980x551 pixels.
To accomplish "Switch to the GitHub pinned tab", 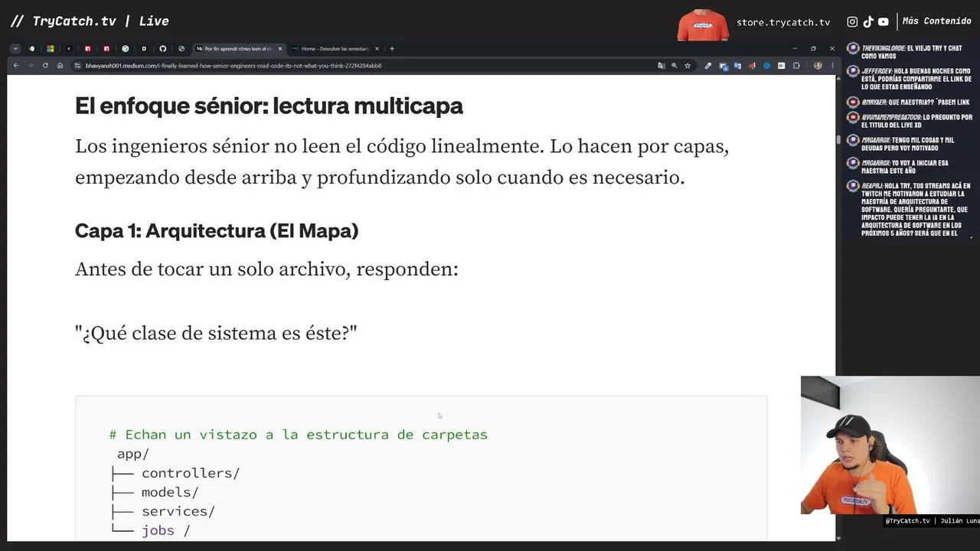I will pos(162,48).
